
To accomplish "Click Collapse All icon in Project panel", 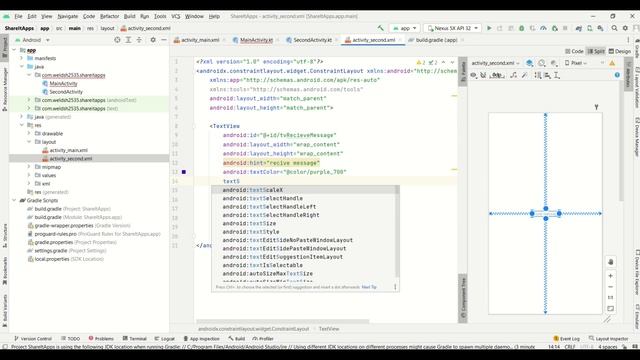I will (x=139, y=40).
